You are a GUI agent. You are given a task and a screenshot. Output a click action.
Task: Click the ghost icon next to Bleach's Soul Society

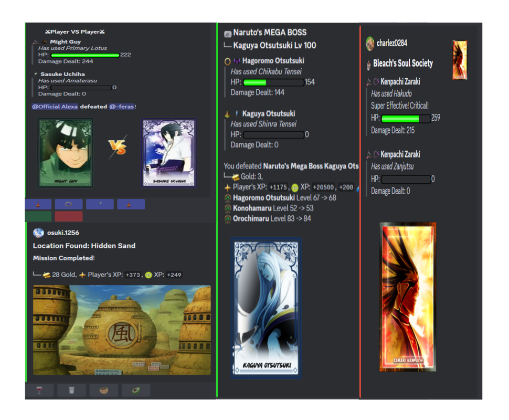[x=369, y=64]
